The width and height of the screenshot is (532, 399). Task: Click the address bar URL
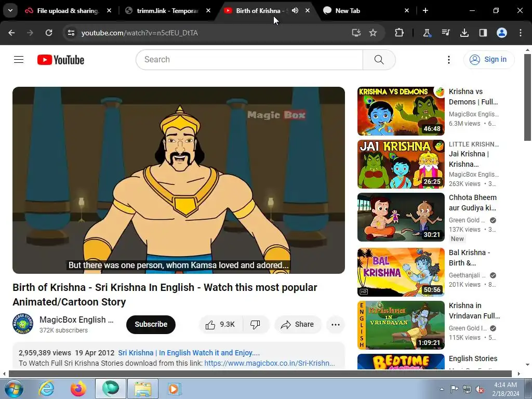coord(139,33)
